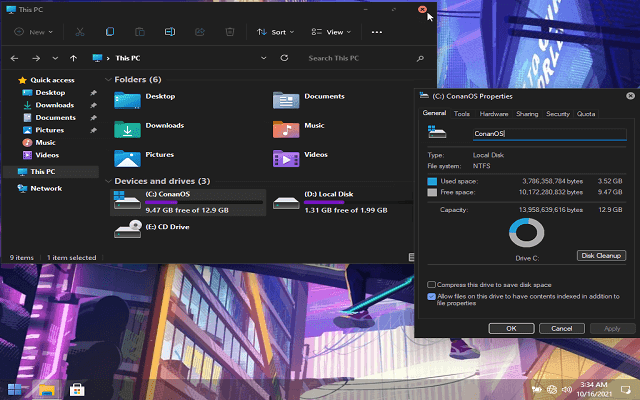Select Network in the sidebar
This screenshot has width=640, height=400.
(40, 188)
